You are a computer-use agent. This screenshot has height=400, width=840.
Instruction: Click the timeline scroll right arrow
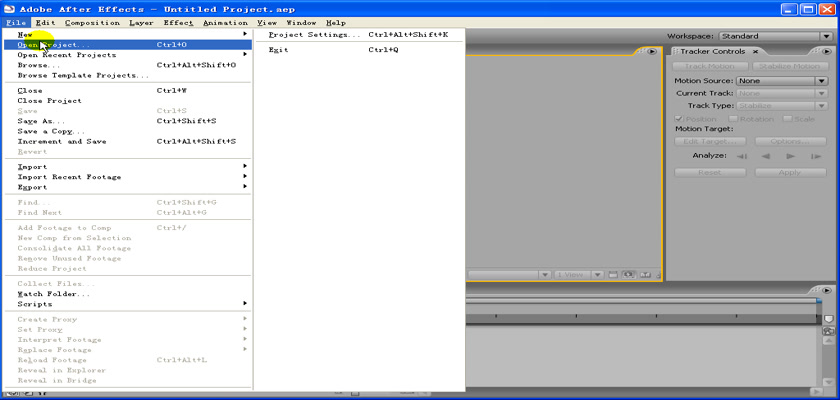(817, 392)
